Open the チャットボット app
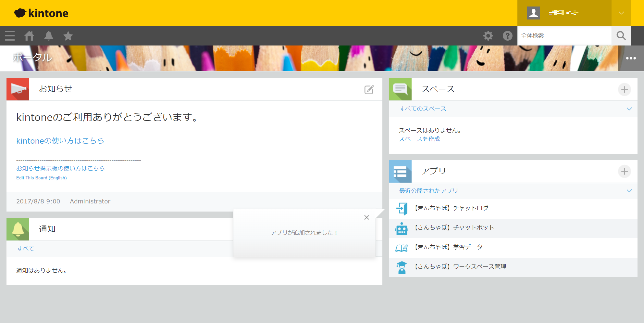 (454, 228)
